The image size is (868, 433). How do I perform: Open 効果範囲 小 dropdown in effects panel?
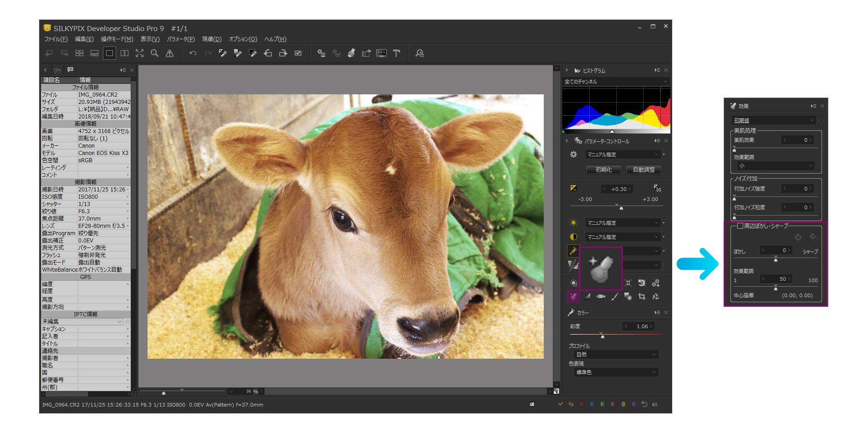pos(776,166)
